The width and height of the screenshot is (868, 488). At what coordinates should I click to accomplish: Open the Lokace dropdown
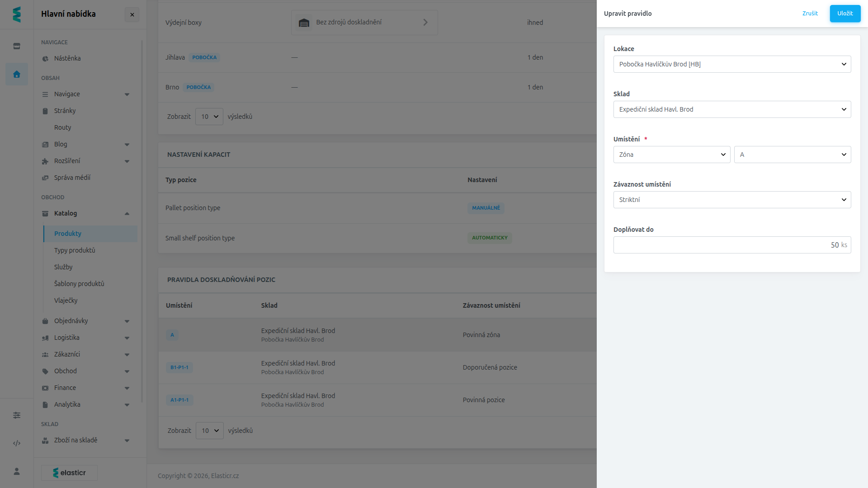pos(732,64)
